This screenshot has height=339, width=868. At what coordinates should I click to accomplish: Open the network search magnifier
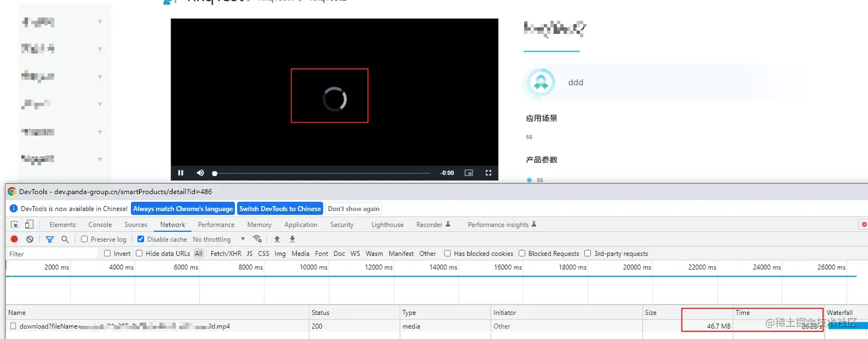point(65,239)
